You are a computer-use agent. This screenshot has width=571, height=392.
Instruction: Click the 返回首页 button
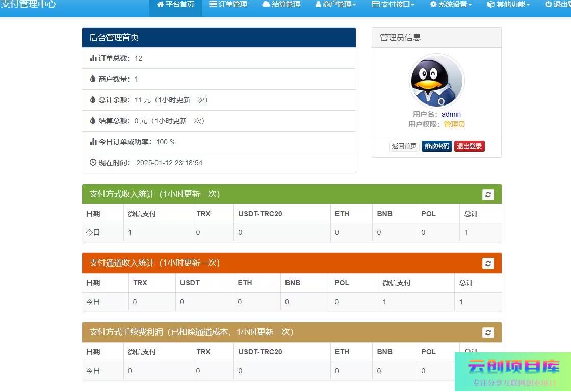pos(404,146)
